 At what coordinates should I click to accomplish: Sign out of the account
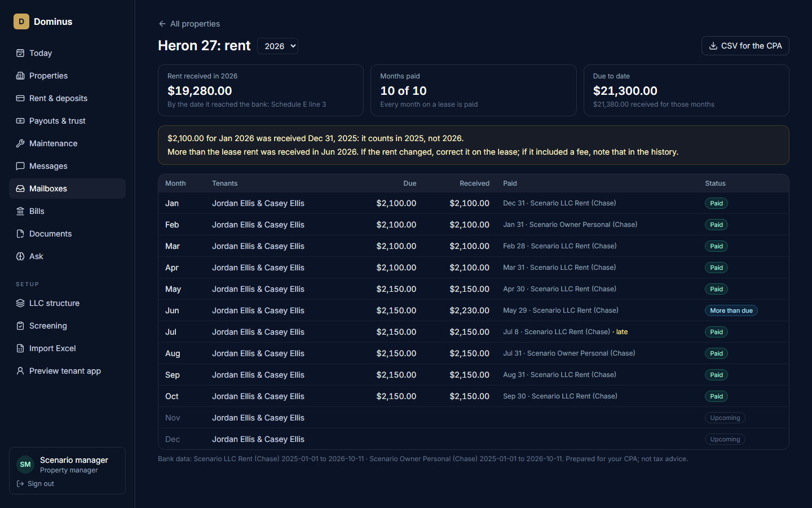coord(36,484)
